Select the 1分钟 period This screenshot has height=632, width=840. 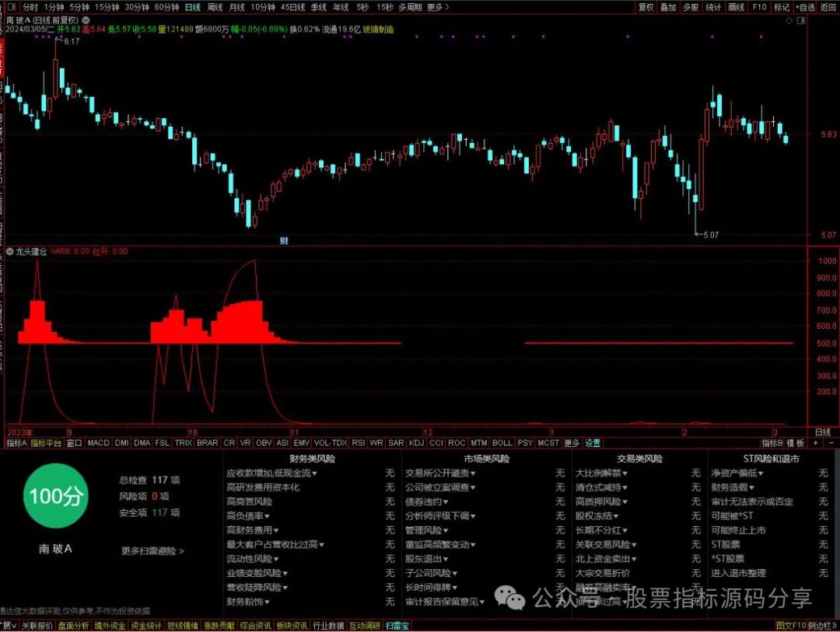coord(54,7)
